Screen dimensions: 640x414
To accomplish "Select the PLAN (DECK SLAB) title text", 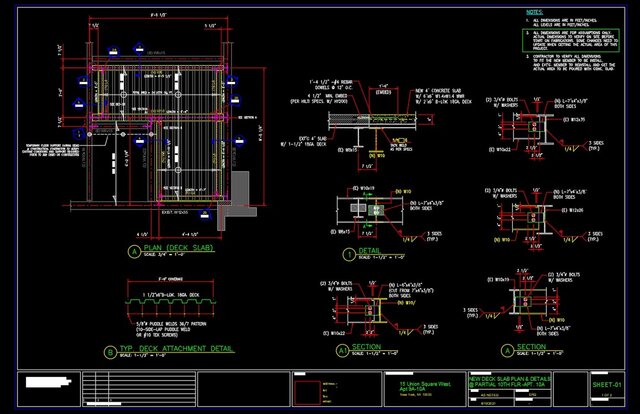I will point(178,247).
